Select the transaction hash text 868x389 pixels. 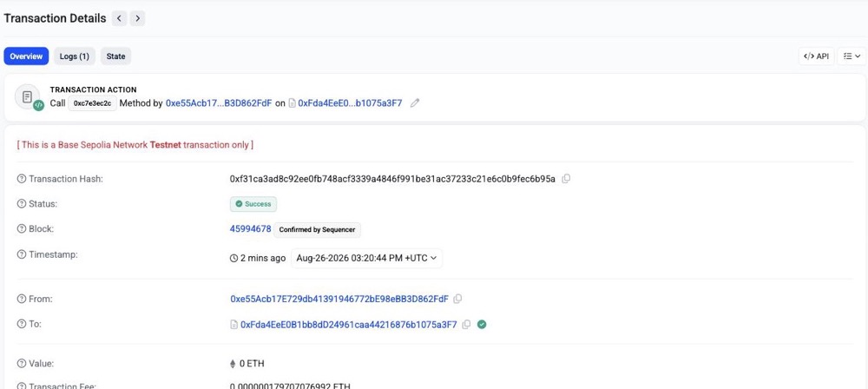392,178
